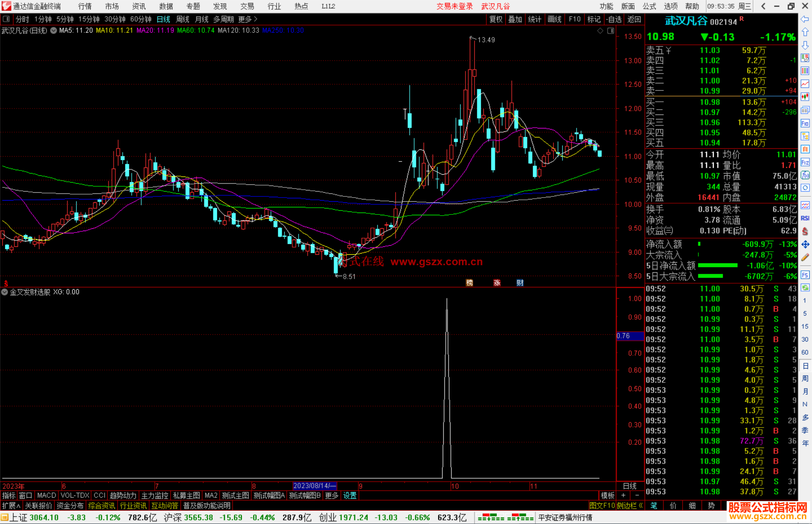Toggle the MA indicator circle next to 武汉凡谷(日线)
The width and height of the screenshot is (812, 524).
(53, 31)
